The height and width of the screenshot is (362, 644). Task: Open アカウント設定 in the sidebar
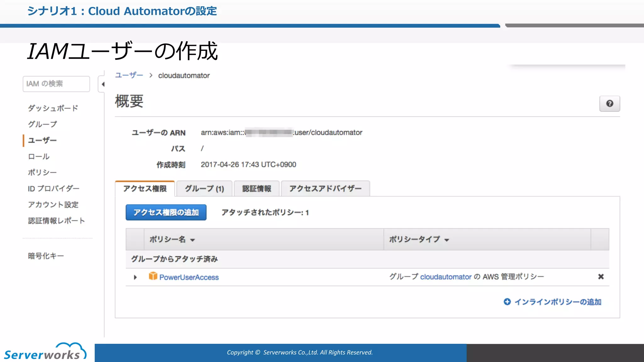(x=53, y=205)
